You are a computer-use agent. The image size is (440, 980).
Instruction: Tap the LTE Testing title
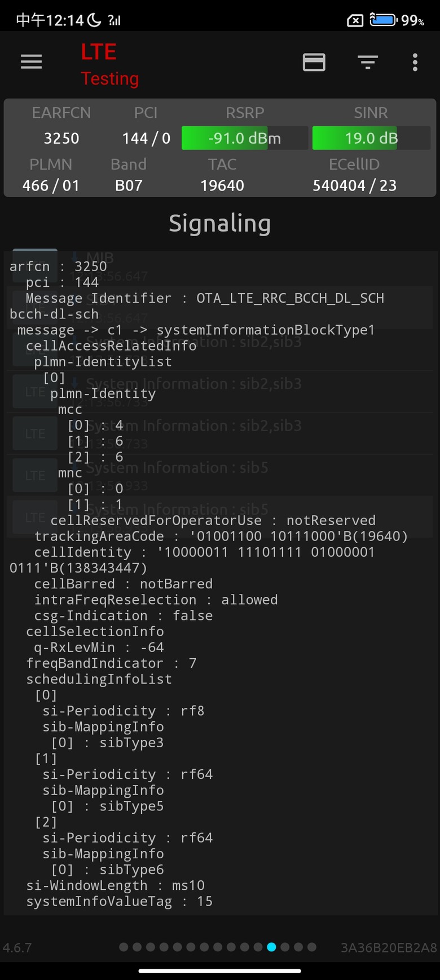(x=110, y=65)
